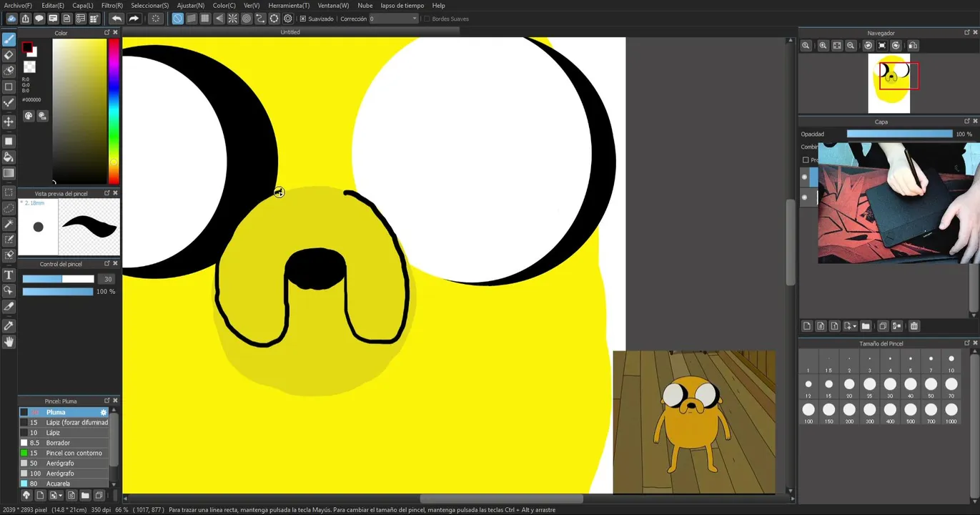Enable curve snap
Screen dimensions: 980x515
tap(260, 19)
